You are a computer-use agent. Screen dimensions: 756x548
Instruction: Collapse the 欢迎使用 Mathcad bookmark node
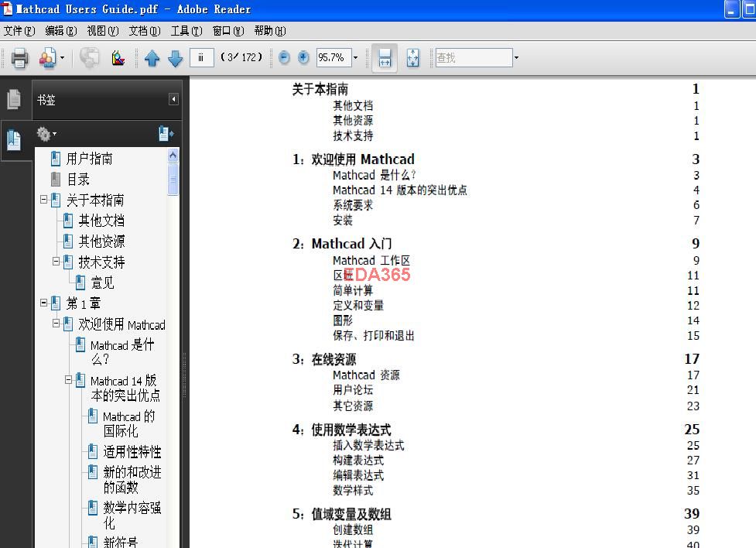click(x=56, y=324)
